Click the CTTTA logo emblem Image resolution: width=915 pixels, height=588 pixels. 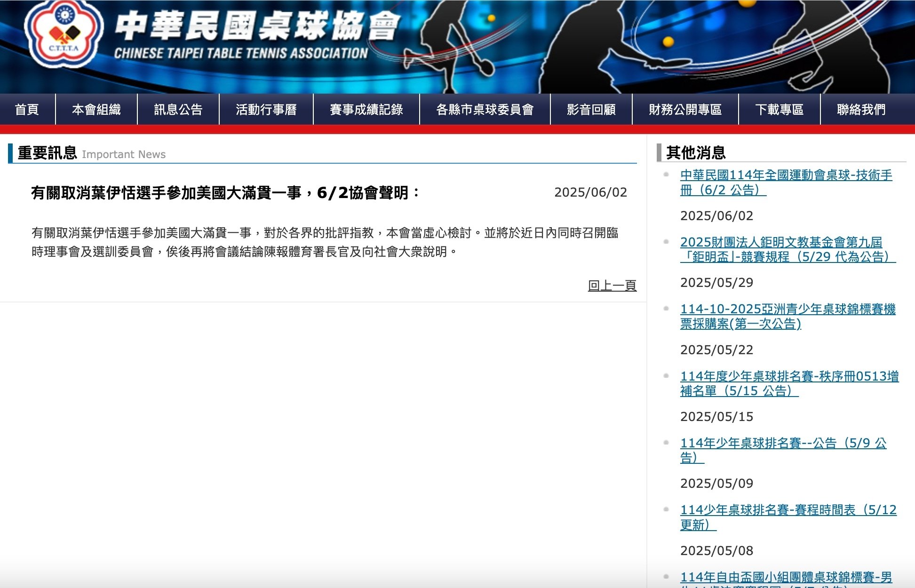point(64,33)
